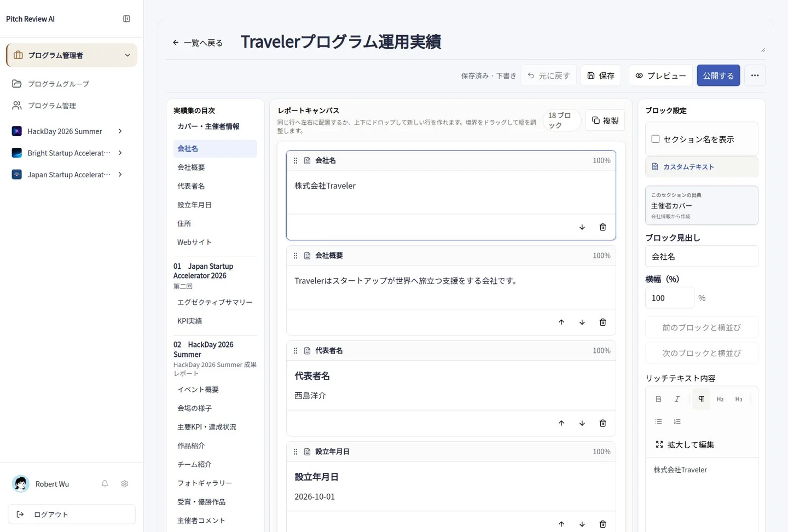Open the プログラム管理者 role dropdown
The height and width of the screenshot is (532, 788).
coord(72,55)
